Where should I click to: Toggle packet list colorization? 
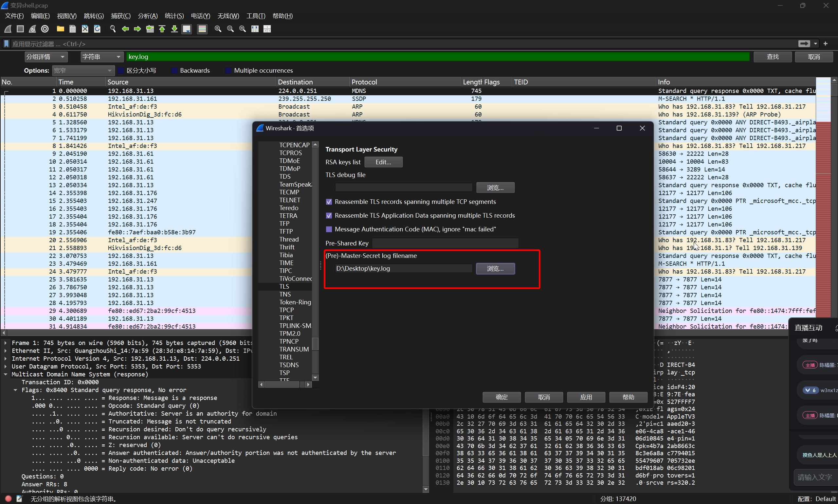pos(202,29)
